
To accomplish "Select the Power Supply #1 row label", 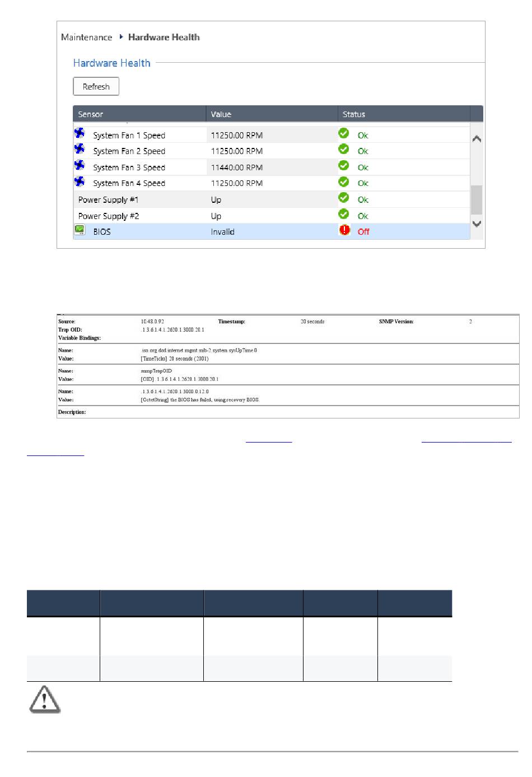I will click(109, 200).
